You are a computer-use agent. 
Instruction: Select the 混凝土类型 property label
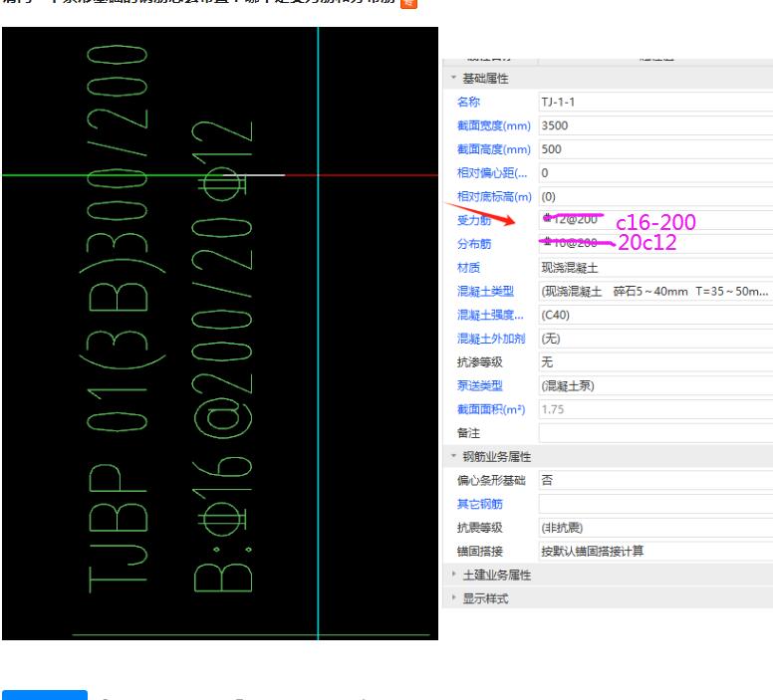485,291
